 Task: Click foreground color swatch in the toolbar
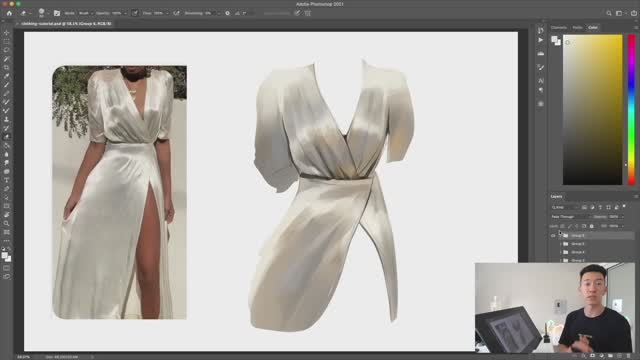click(x=4, y=256)
